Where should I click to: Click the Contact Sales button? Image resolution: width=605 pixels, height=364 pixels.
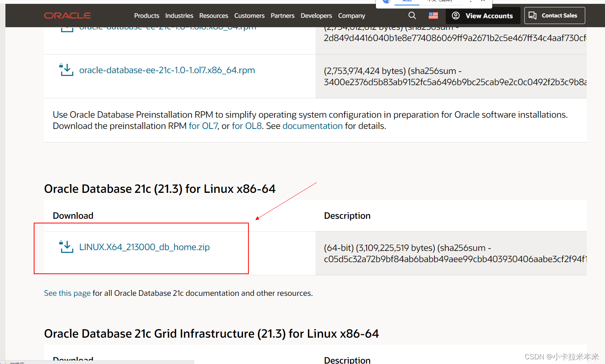(554, 15)
